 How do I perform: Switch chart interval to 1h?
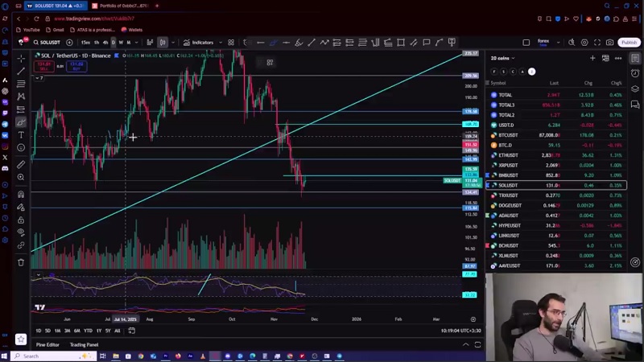97,43
